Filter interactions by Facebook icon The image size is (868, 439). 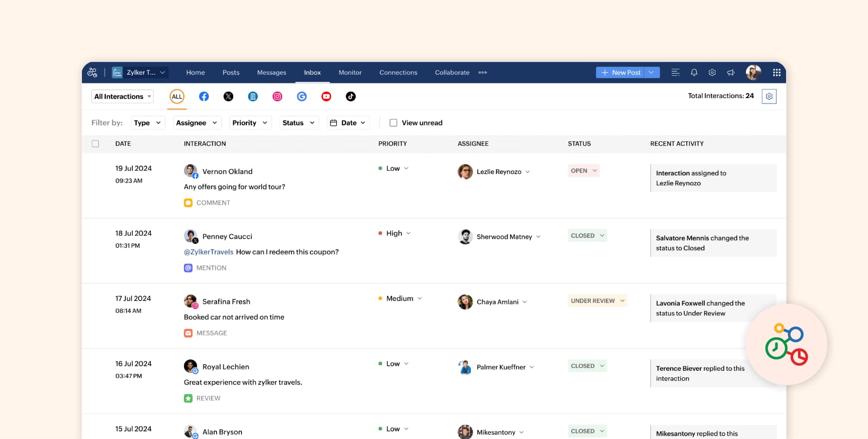[204, 96]
